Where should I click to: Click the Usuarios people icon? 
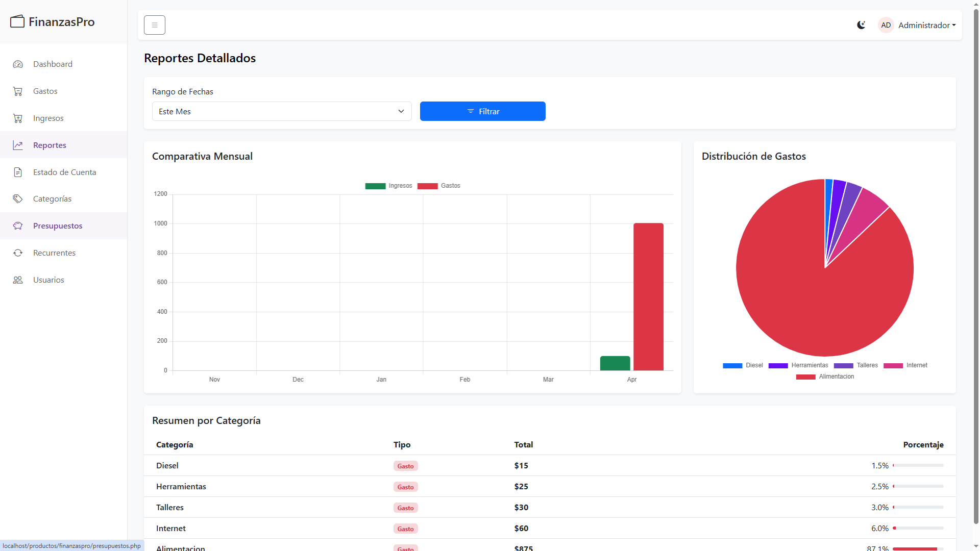18,280
